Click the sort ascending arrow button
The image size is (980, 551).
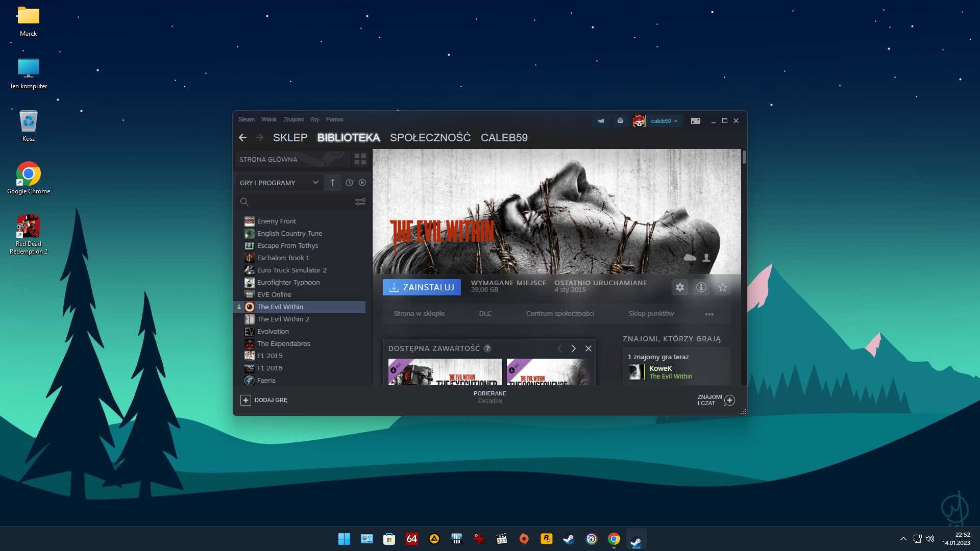(x=332, y=183)
